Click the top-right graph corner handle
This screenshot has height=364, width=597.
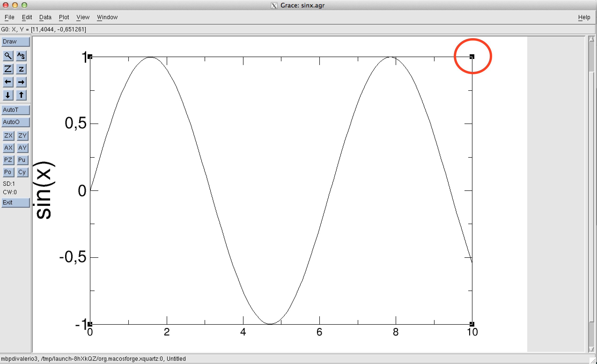pyautogui.click(x=472, y=57)
